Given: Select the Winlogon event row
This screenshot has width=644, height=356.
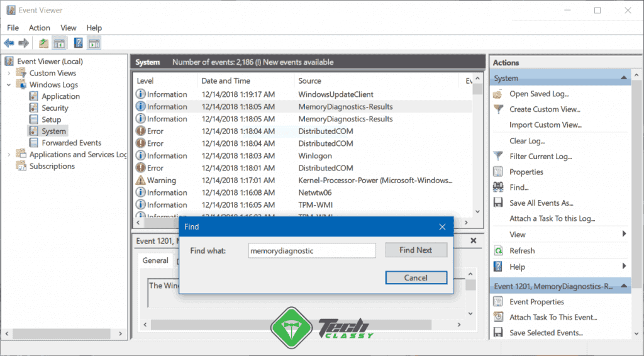Looking at the screenshot, I should tap(303, 155).
